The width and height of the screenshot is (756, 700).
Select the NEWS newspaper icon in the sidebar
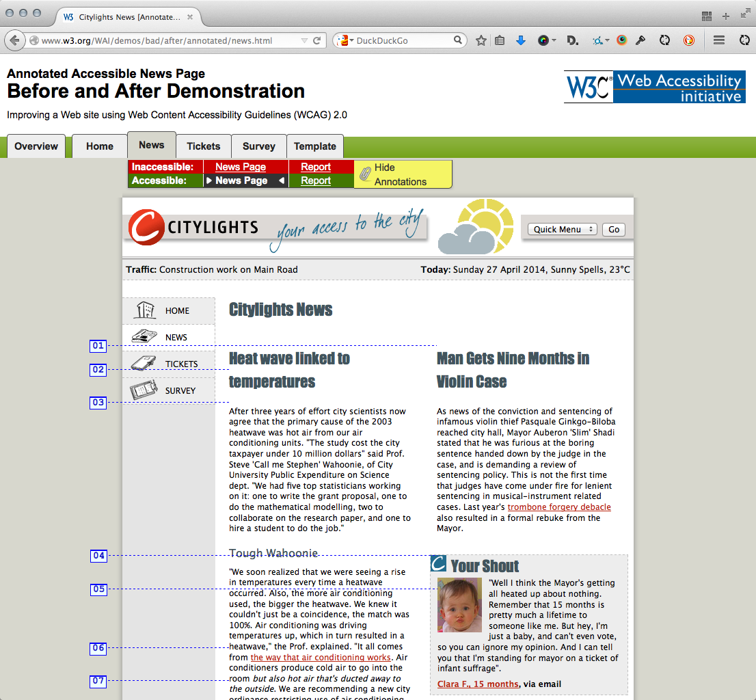[x=143, y=336]
